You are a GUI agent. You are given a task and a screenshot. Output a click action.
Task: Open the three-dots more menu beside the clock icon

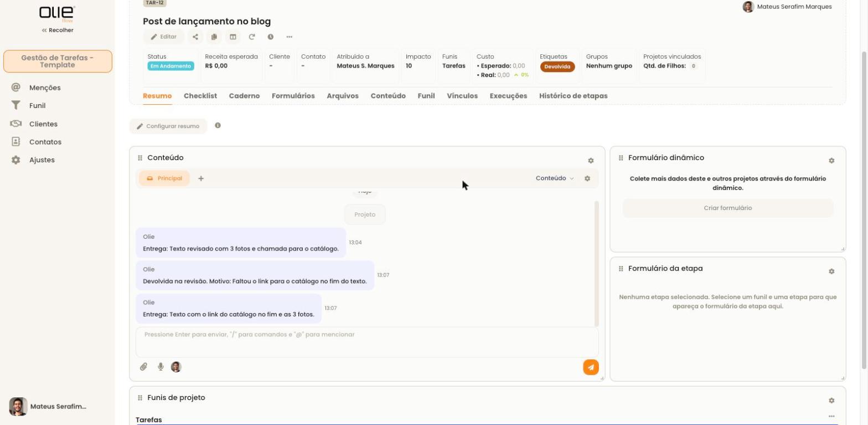click(289, 37)
